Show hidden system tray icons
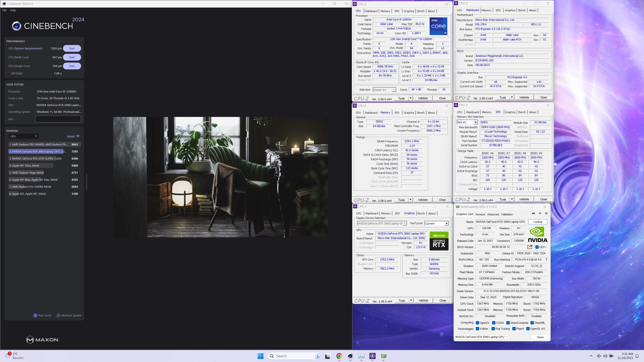This screenshot has width=644, height=362. click(x=591, y=356)
